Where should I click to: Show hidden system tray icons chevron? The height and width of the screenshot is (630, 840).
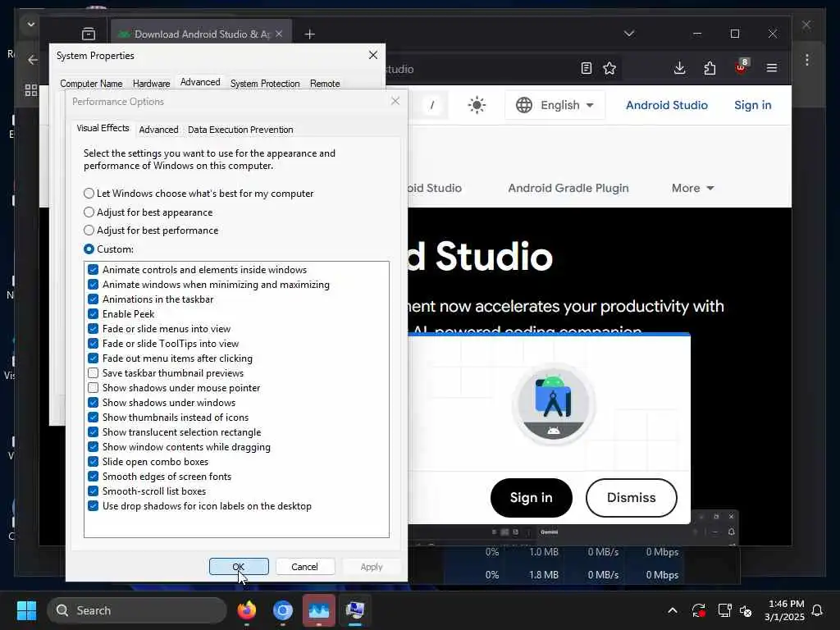click(x=673, y=610)
